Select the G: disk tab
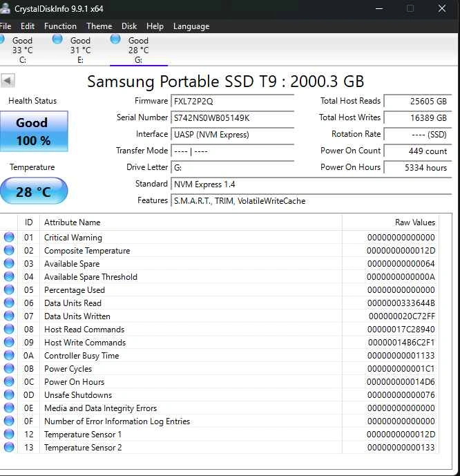 [x=138, y=50]
